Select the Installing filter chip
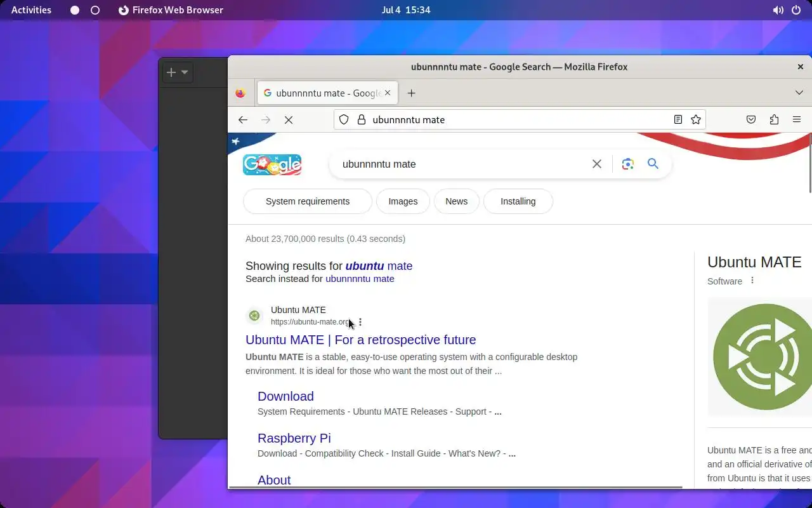This screenshot has width=812, height=508. pos(518,201)
